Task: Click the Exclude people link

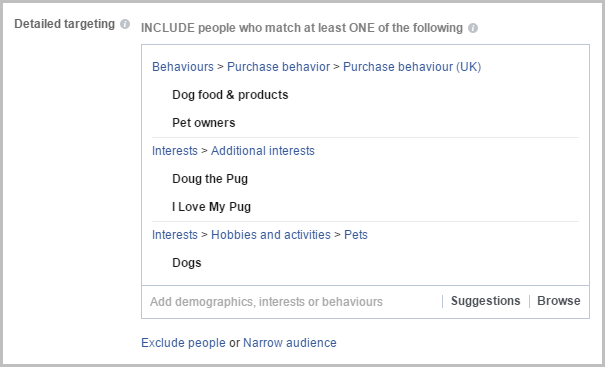Action: 183,343
